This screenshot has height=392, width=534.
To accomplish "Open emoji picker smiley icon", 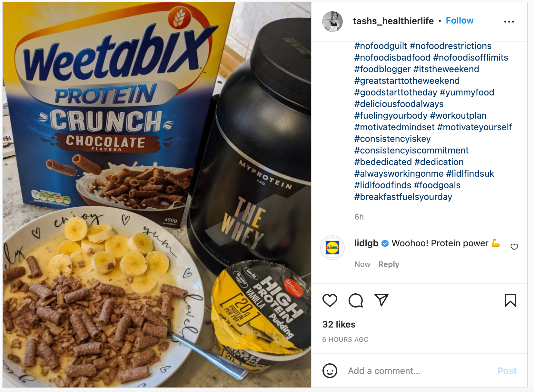I will (x=330, y=371).
